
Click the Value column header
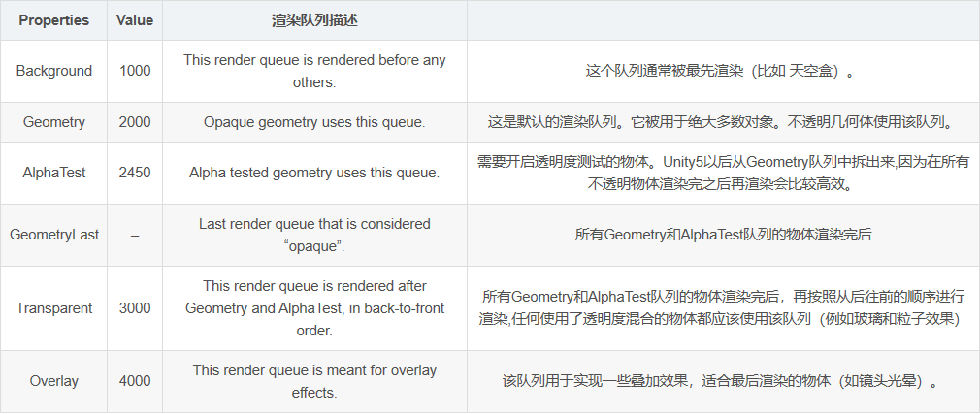pyautogui.click(x=134, y=20)
